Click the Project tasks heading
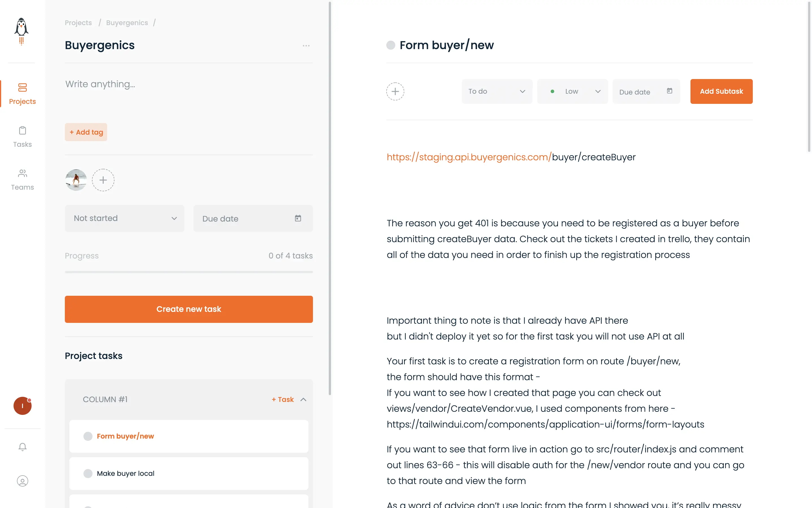Screen dimensions: 812x508 tap(94, 356)
